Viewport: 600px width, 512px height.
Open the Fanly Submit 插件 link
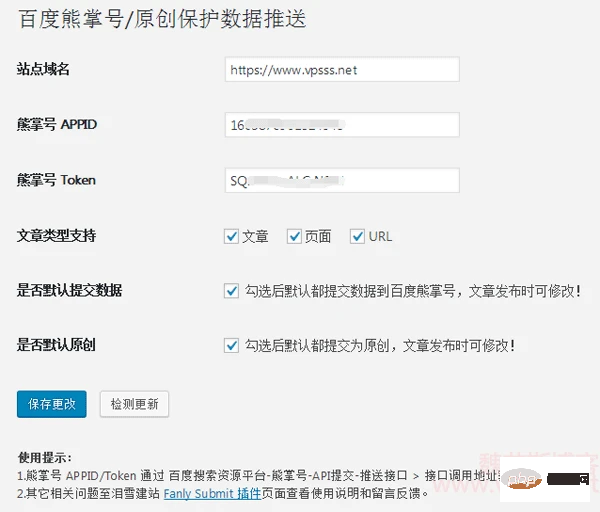point(212,494)
